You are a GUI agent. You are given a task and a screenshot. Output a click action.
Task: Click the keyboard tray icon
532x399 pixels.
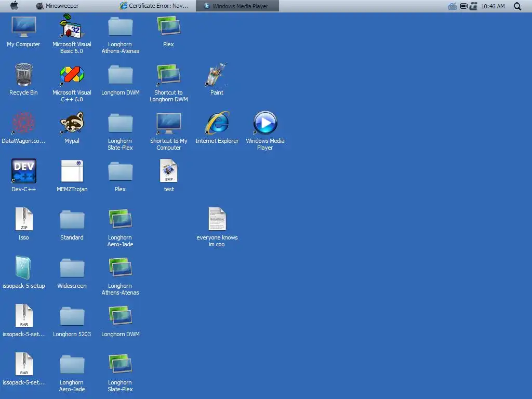(x=453, y=6)
